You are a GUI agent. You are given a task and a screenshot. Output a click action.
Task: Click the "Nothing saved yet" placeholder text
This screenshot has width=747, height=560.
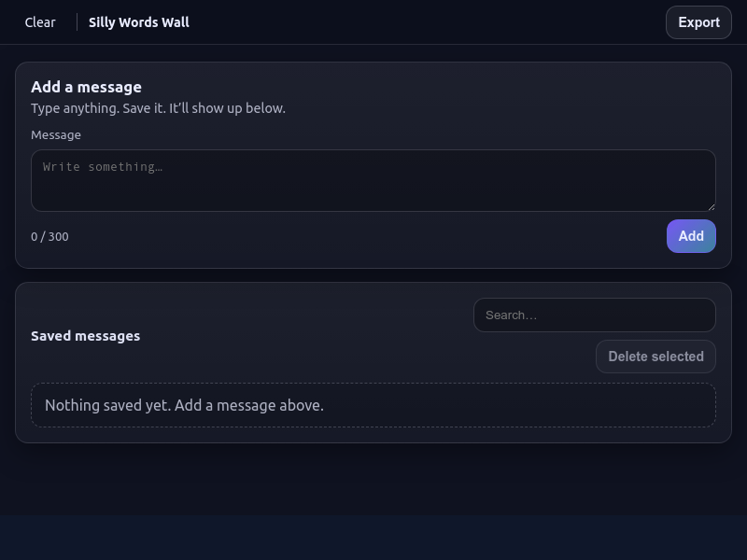184,405
